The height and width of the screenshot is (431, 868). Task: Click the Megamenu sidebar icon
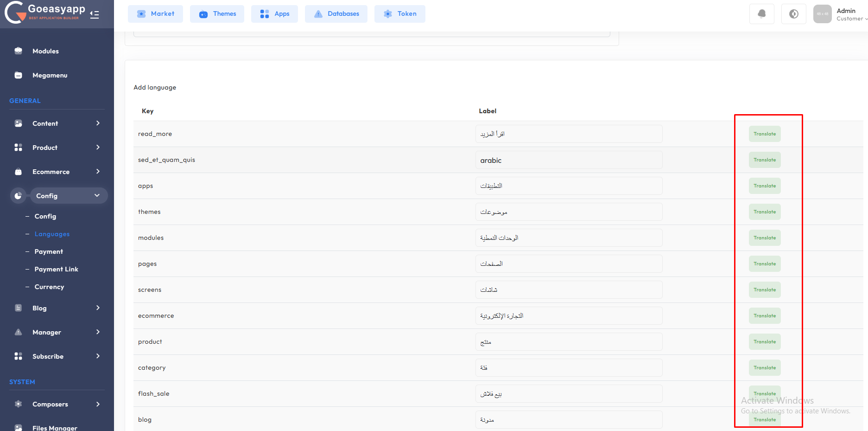[x=19, y=75]
